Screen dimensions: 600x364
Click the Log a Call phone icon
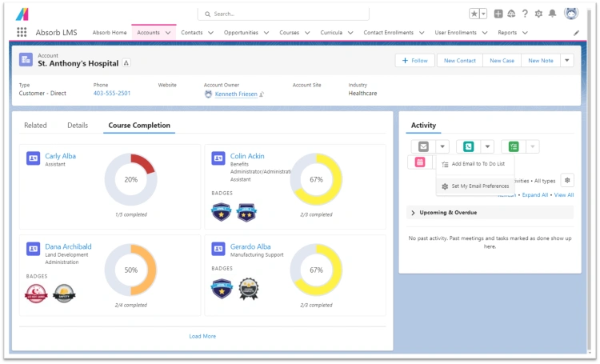pyautogui.click(x=468, y=146)
